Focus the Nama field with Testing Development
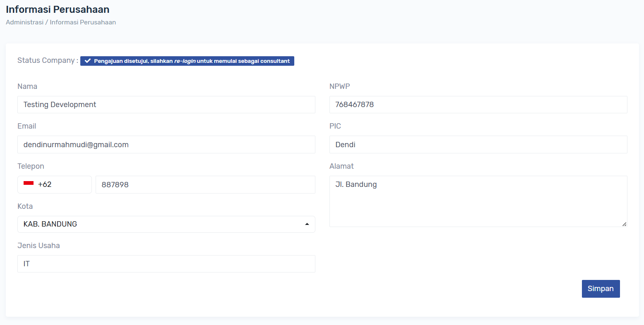This screenshot has height=325, width=644. (x=166, y=105)
